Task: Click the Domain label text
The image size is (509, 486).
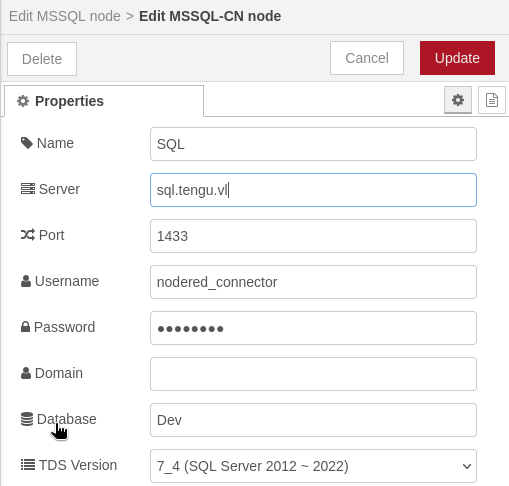Action: [x=59, y=373]
